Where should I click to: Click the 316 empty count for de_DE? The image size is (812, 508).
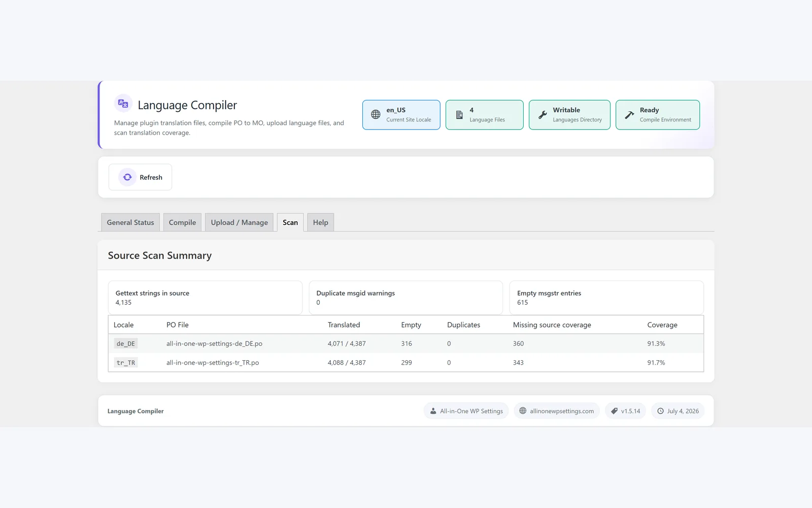pyautogui.click(x=407, y=343)
